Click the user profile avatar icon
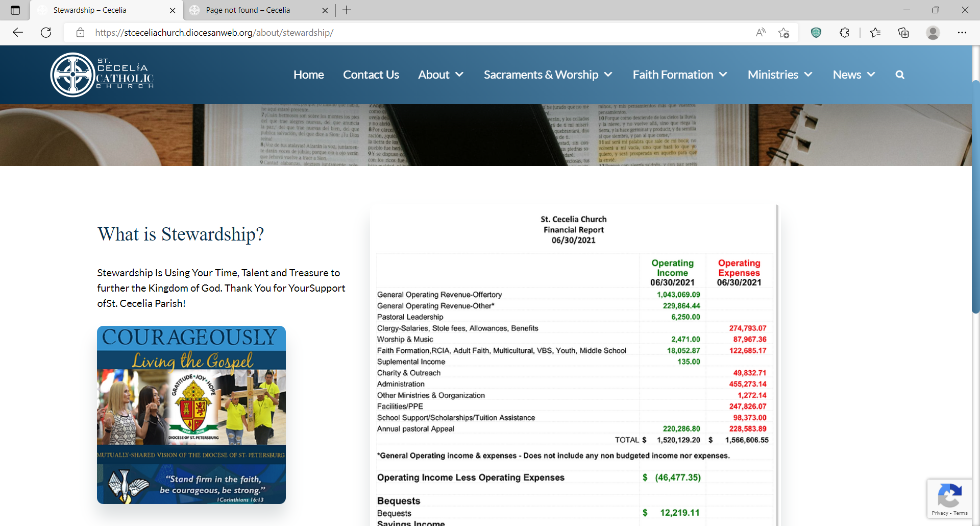 click(933, 33)
